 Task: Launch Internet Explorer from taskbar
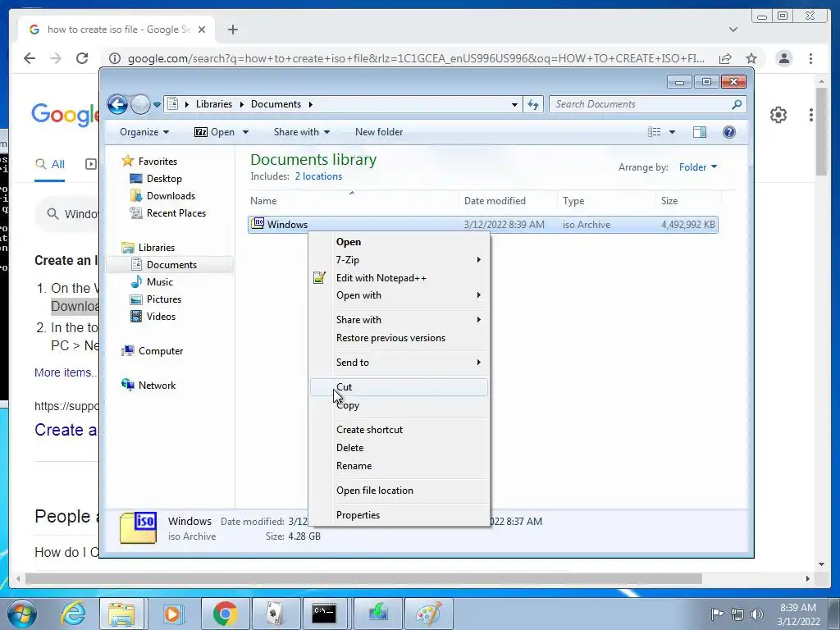72,614
